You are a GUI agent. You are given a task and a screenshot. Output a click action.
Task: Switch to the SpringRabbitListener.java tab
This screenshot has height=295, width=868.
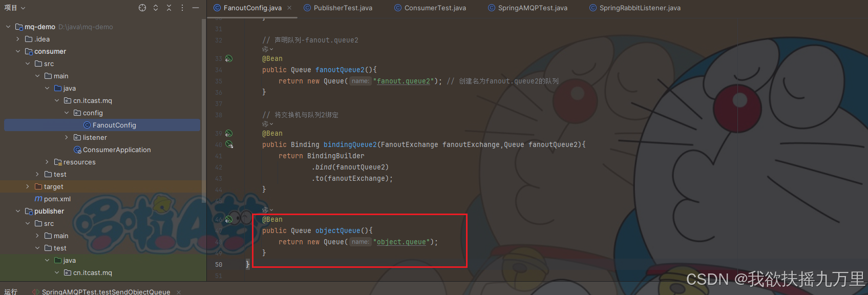pyautogui.click(x=635, y=8)
